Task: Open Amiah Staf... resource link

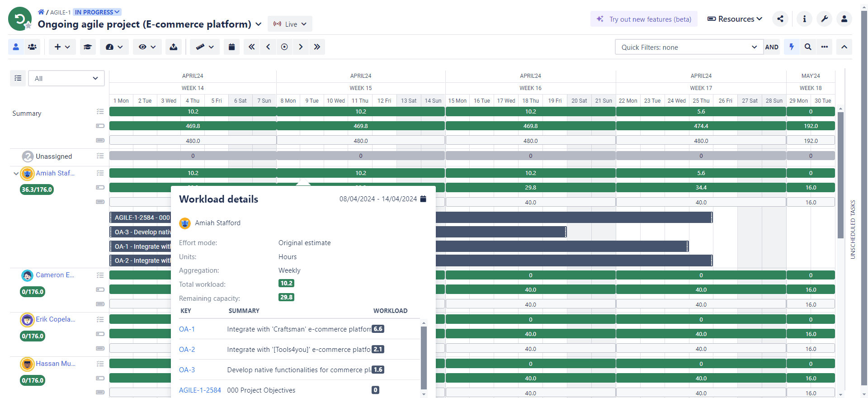Action: [55, 173]
